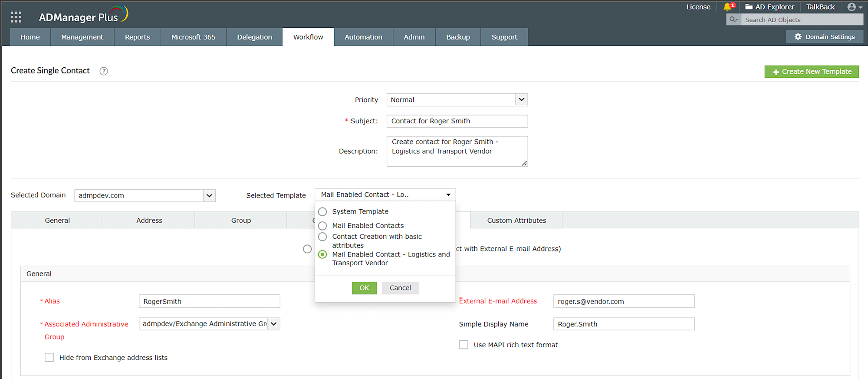
Task: Open the Automation tab
Action: point(363,37)
